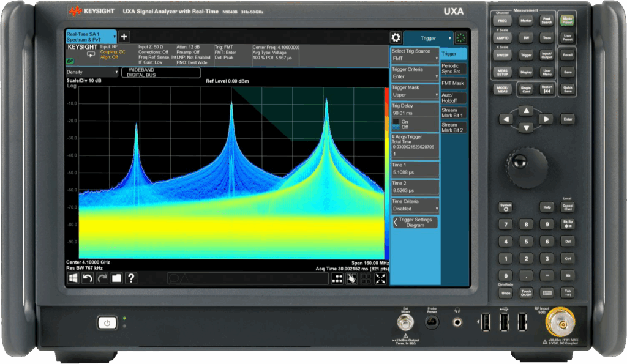
Task: Toggle Trig Delay On/Off switch
Action: (x=396, y=124)
